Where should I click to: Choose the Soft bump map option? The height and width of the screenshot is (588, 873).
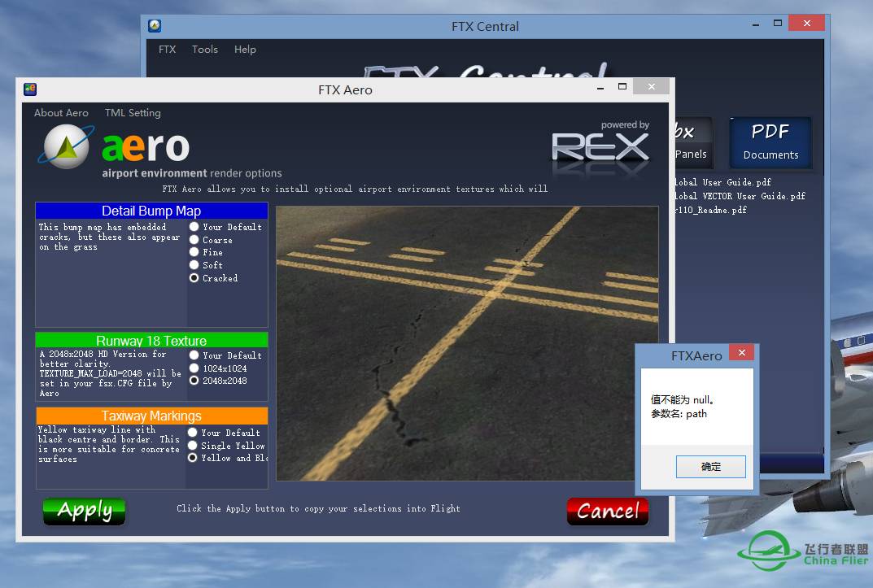pyautogui.click(x=194, y=265)
